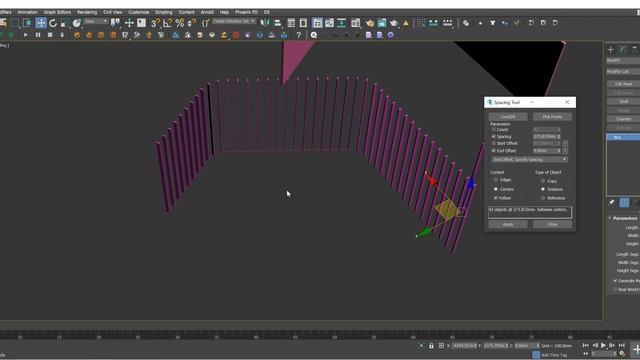The height and width of the screenshot is (360, 640).
Task: Click the Mirror tool icon
Action: tap(265, 23)
